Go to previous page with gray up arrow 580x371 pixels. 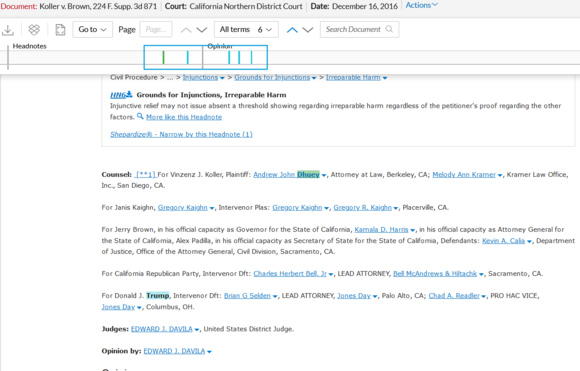coord(186,30)
